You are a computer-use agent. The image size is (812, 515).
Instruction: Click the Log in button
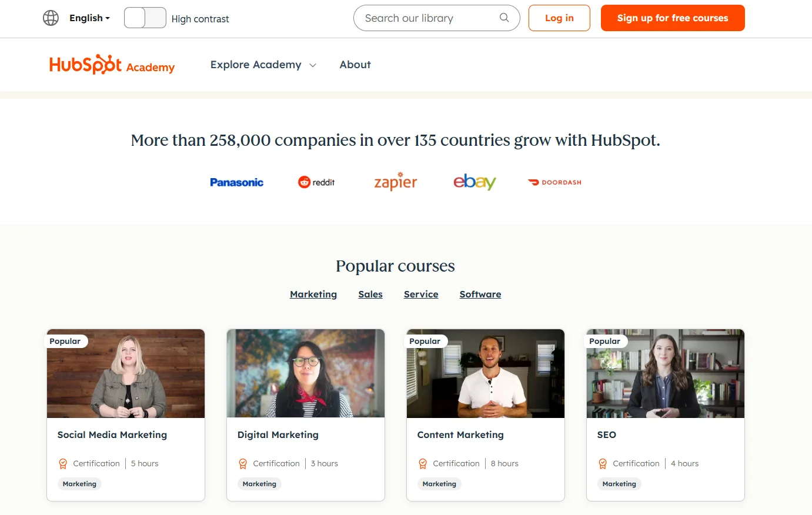[x=559, y=18]
